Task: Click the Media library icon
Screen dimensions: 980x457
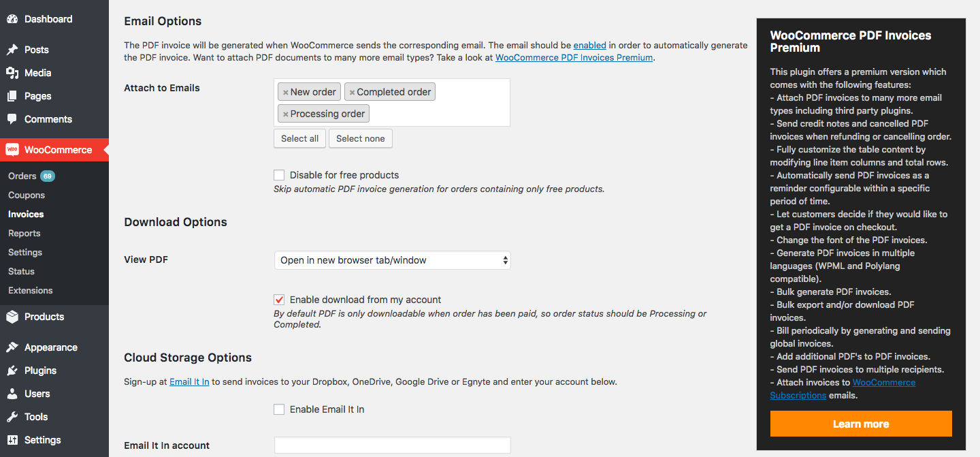Action: click(x=12, y=73)
